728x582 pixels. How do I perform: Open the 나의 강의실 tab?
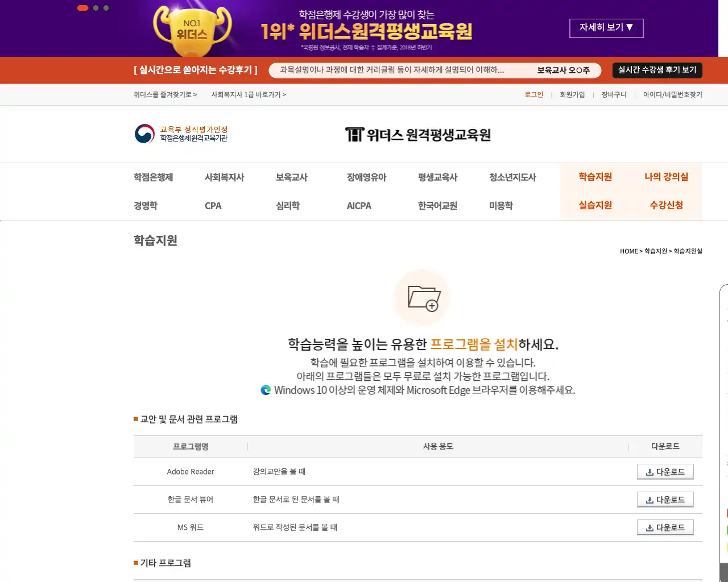[666, 177]
